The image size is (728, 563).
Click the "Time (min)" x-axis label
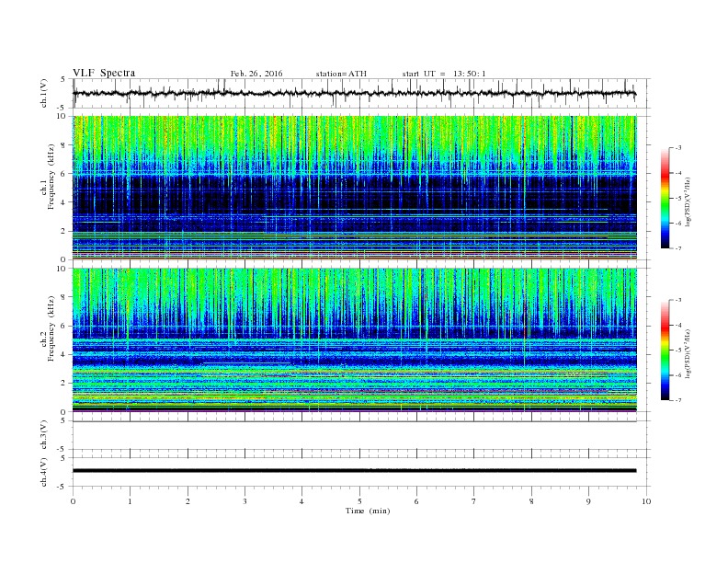point(368,511)
